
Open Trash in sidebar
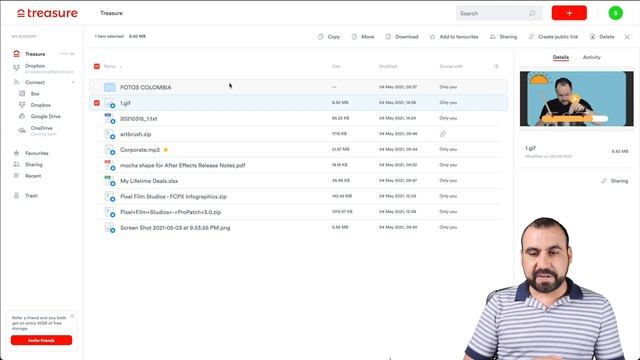(31, 196)
